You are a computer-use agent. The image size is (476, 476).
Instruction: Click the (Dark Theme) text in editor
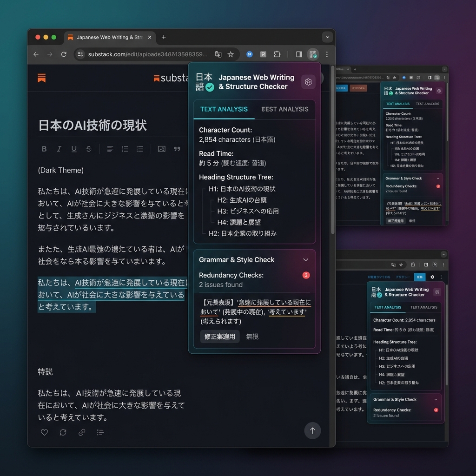tap(61, 170)
